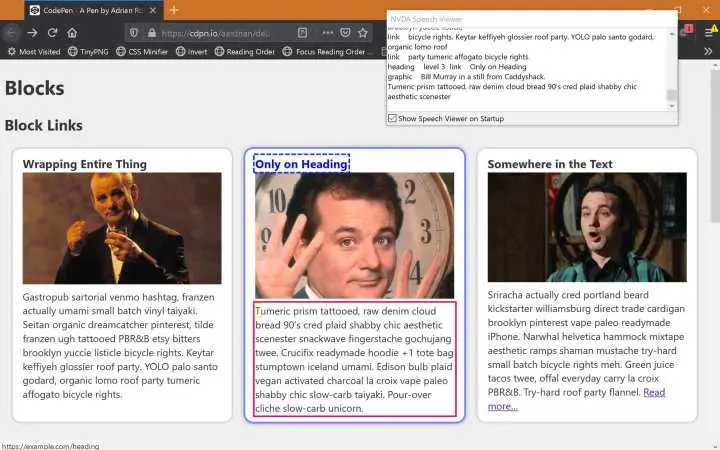
Task: Click the Wrapping Entire Thing card heading
Action: tap(84, 164)
